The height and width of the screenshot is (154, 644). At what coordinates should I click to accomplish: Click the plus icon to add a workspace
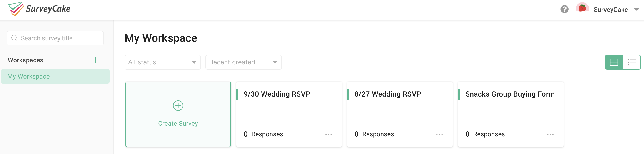[x=95, y=60]
